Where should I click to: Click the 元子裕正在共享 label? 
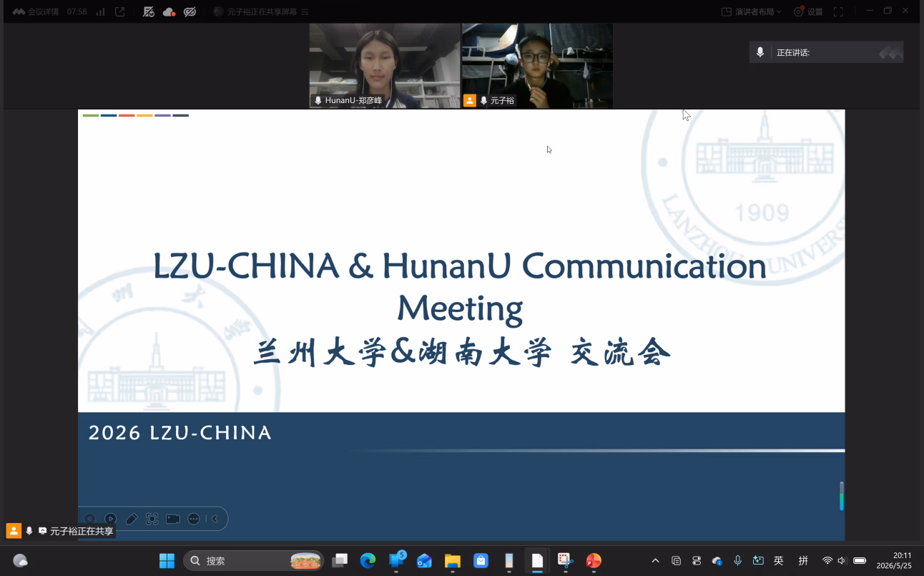(x=82, y=531)
